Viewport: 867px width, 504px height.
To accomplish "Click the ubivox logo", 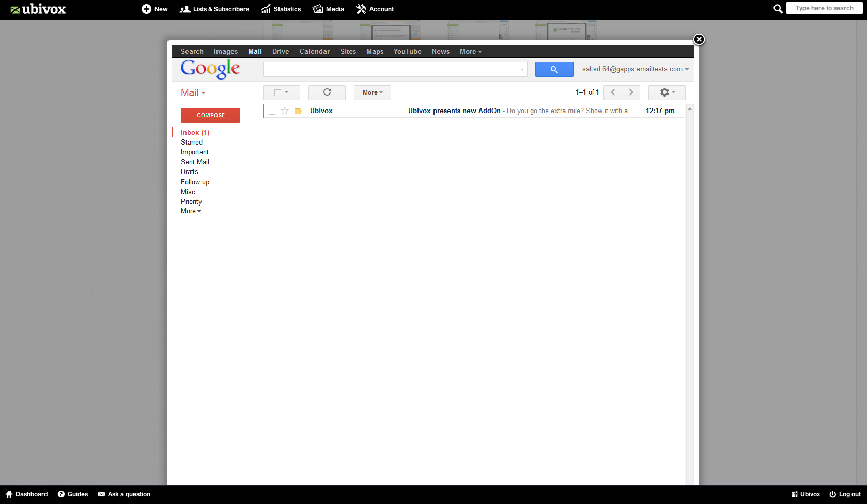I will click(38, 9).
